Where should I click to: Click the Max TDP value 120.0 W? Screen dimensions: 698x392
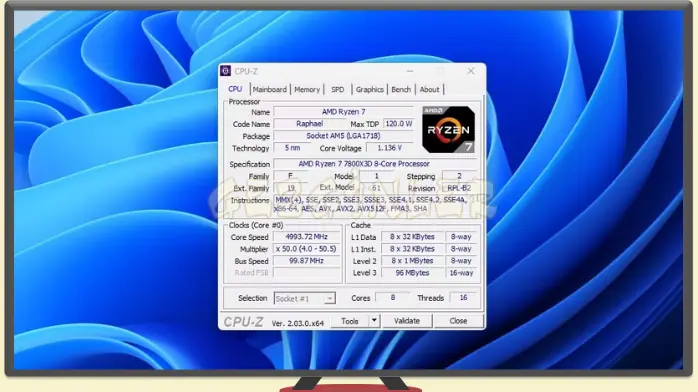coord(398,124)
